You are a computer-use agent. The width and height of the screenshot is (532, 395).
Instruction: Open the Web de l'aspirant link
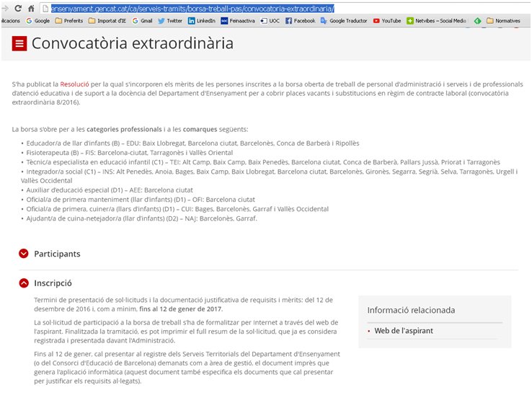[x=404, y=331]
